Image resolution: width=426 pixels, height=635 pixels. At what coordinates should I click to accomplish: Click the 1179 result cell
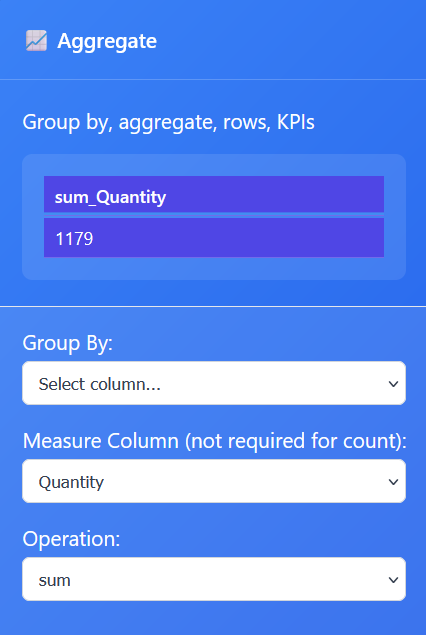tap(214, 238)
